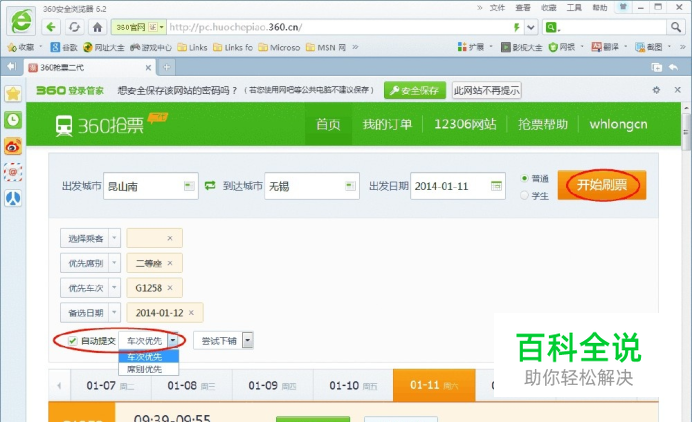Toggle the sidebar panel icon on tab bar

pyautogui.click(x=11, y=67)
